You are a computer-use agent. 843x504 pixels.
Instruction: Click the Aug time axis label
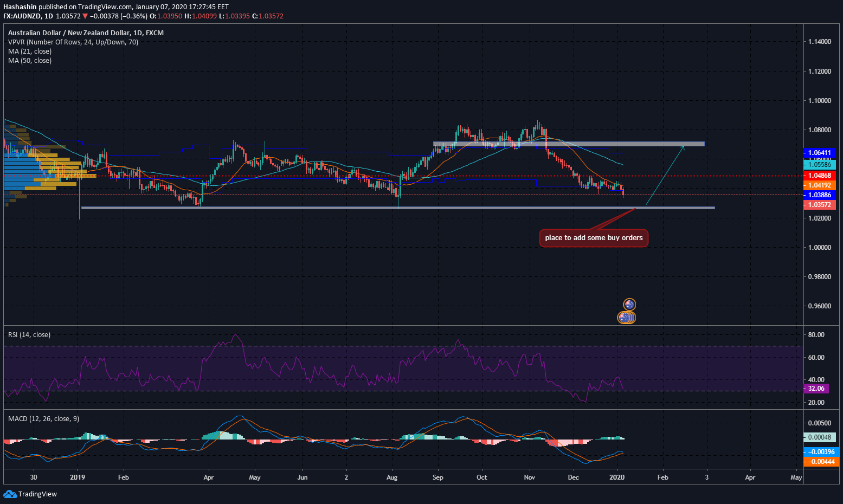[x=392, y=477]
